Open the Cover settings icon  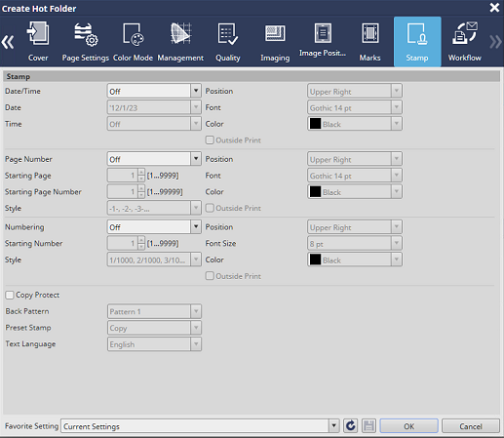[x=38, y=33]
